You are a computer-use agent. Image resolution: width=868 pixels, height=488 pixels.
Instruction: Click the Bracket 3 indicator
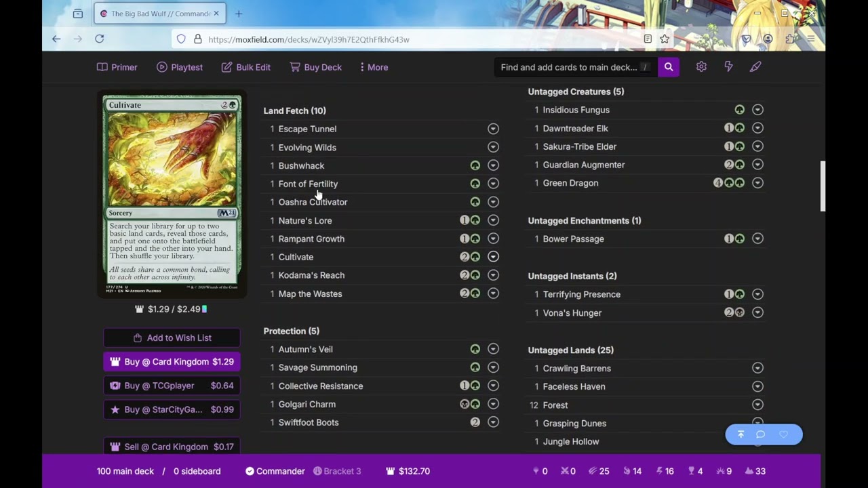337,471
